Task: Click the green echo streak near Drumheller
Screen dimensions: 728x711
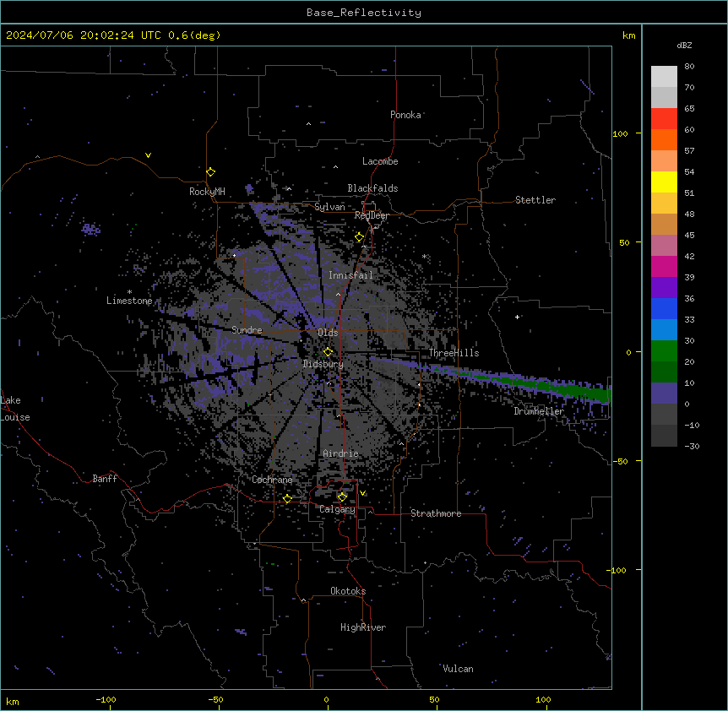Action: pos(534,383)
